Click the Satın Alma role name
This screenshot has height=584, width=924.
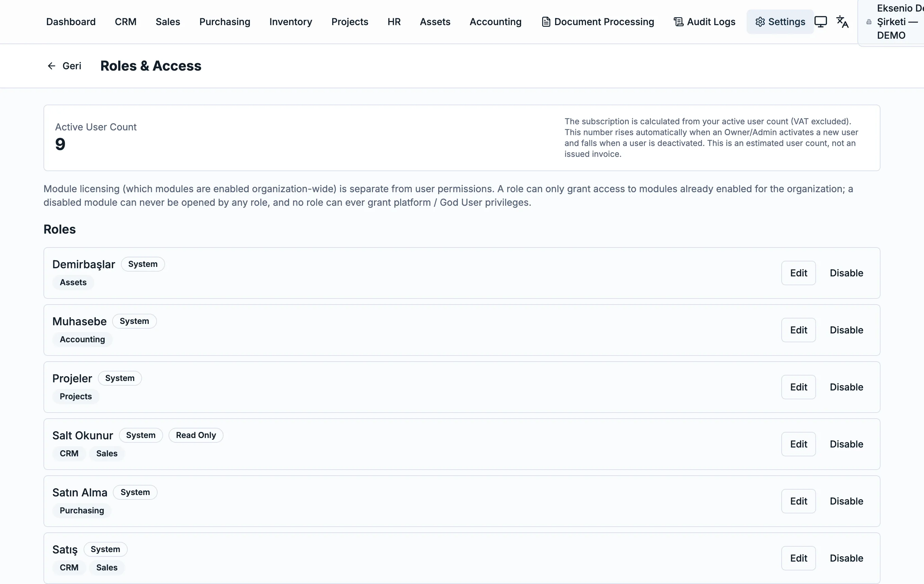click(80, 493)
